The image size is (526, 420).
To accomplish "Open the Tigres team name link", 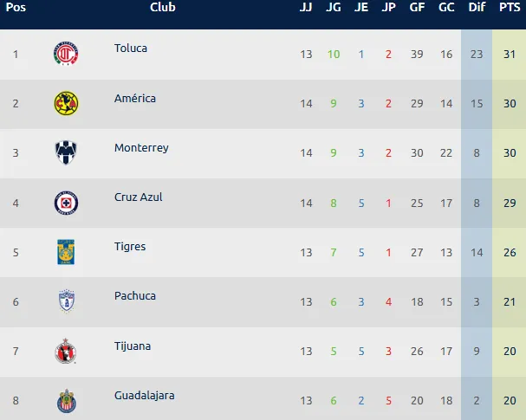I will 130,247.
